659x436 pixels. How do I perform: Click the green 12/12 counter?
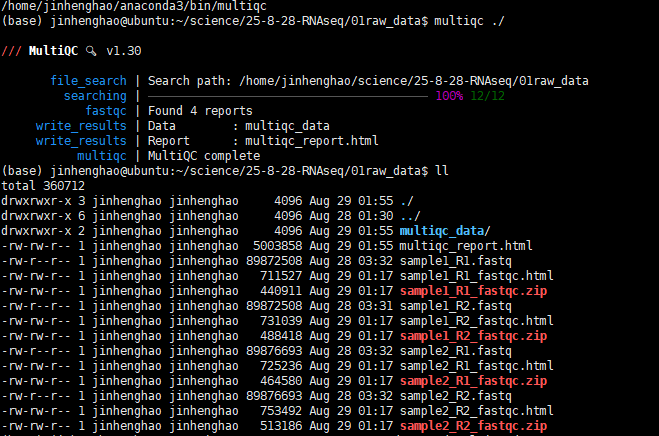click(x=488, y=96)
